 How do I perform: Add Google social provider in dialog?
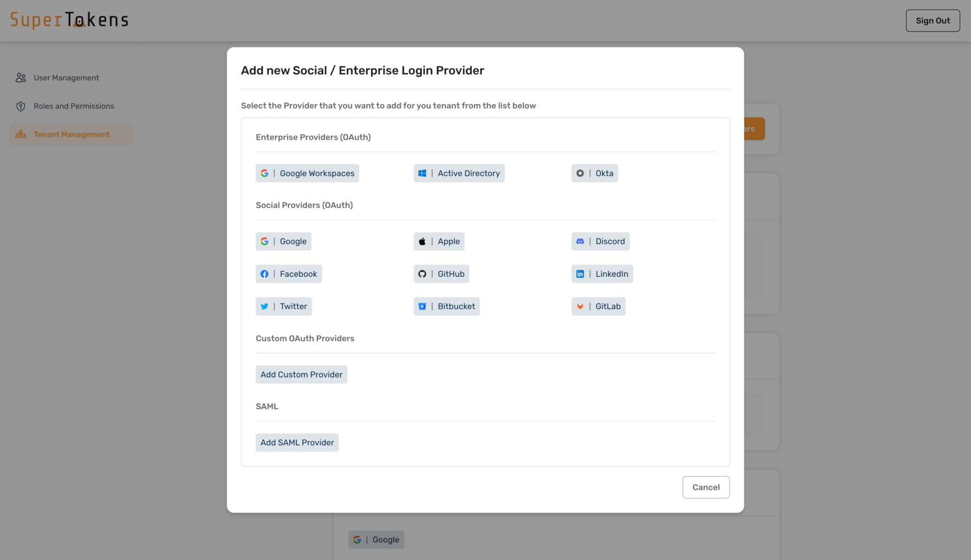click(x=284, y=241)
